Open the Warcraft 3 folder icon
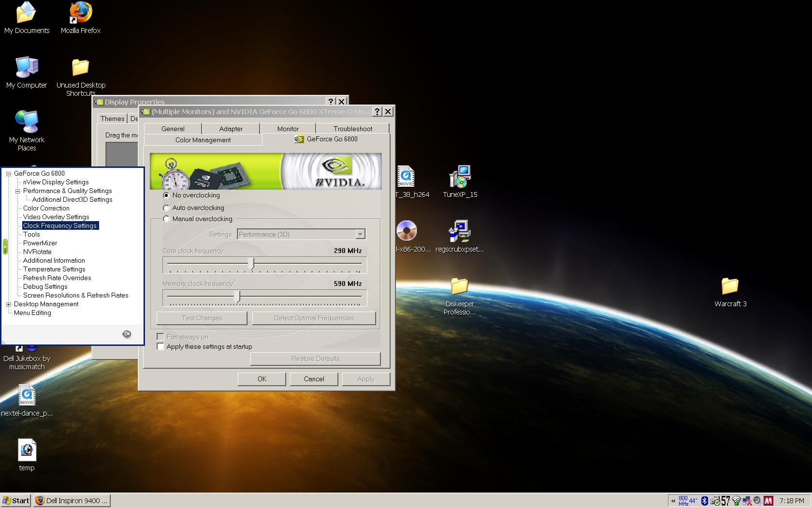The height and width of the screenshot is (508, 812). pyautogui.click(x=730, y=292)
